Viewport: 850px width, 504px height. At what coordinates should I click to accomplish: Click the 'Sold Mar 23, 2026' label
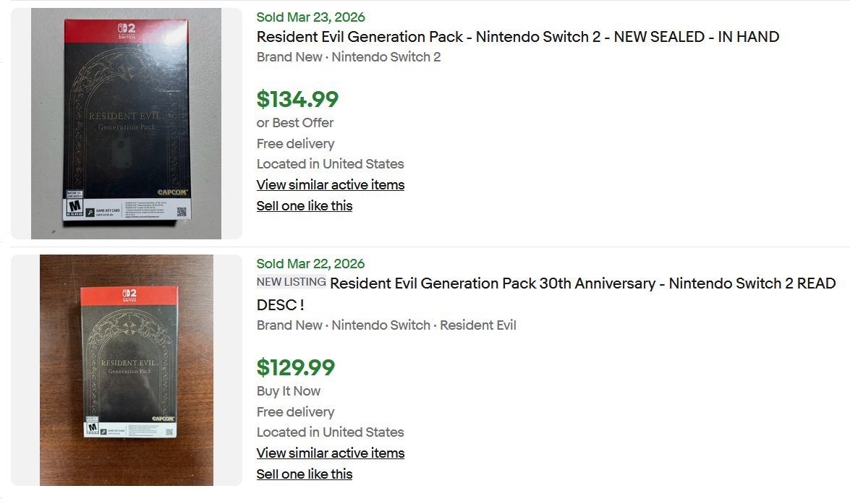click(310, 17)
